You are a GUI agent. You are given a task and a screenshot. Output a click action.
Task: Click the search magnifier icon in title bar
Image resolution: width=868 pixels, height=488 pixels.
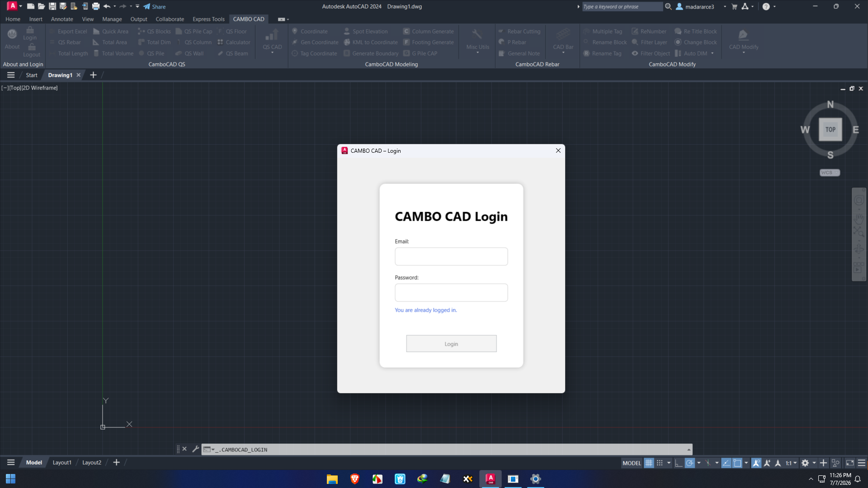click(x=668, y=6)
